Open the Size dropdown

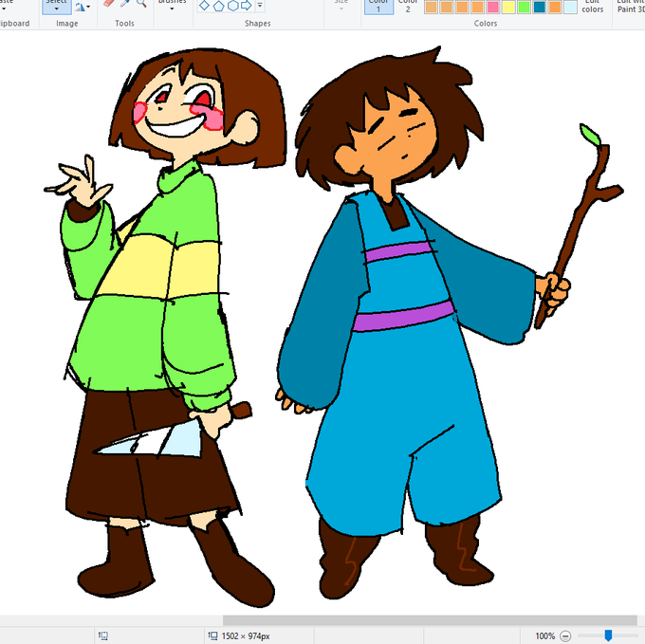341,5
